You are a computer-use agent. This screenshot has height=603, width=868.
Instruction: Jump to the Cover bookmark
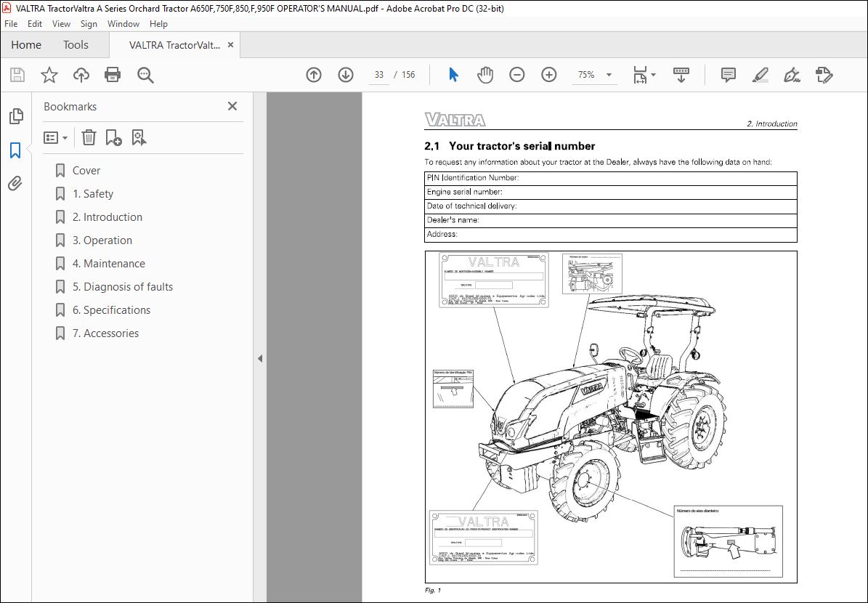(86, 171)
